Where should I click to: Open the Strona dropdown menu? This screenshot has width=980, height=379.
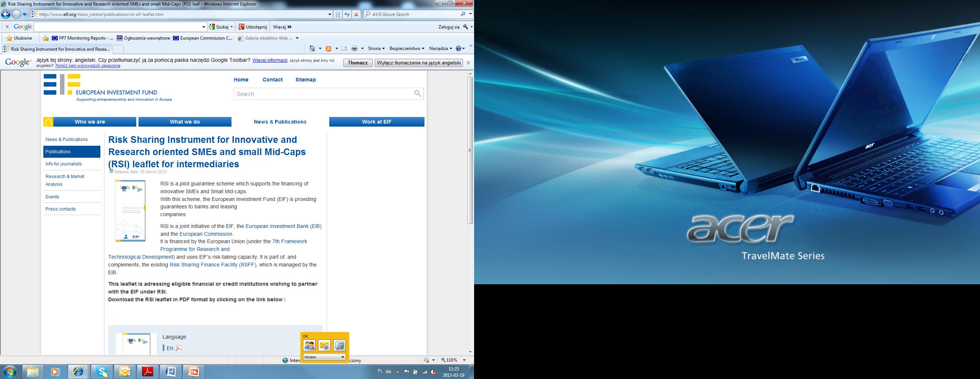click(x=376, y=48)
